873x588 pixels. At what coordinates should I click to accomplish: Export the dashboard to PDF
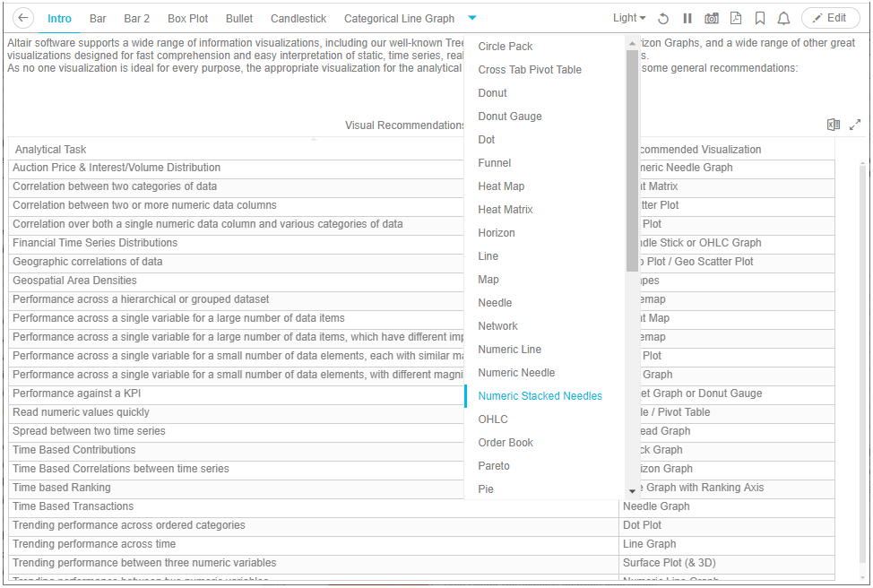(x=736, y=18)
